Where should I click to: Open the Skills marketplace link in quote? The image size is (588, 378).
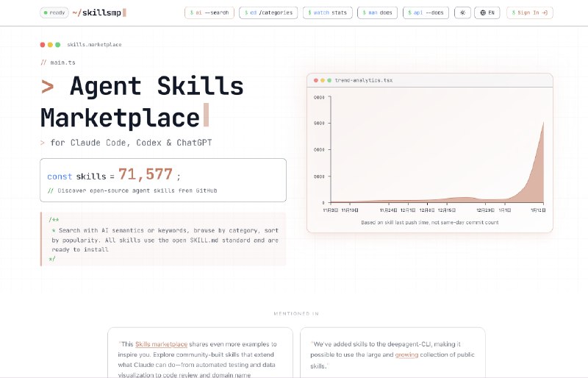pyautogui.click(x=156, y=344)
